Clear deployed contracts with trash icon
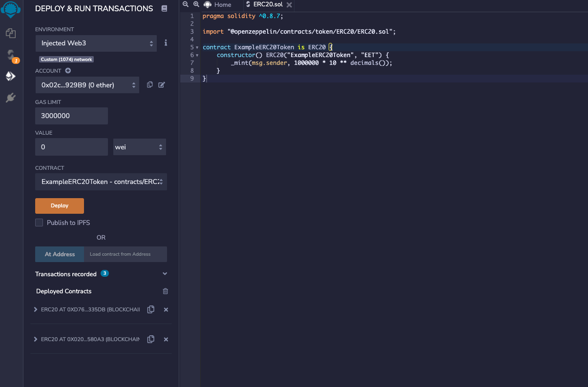This screenshot has height=387, width=588. pos(165,291)
